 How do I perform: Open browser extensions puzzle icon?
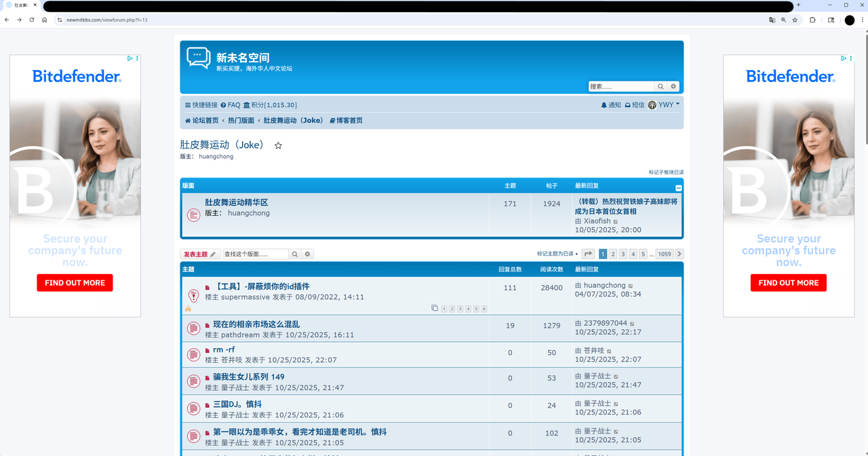point(812,20)
